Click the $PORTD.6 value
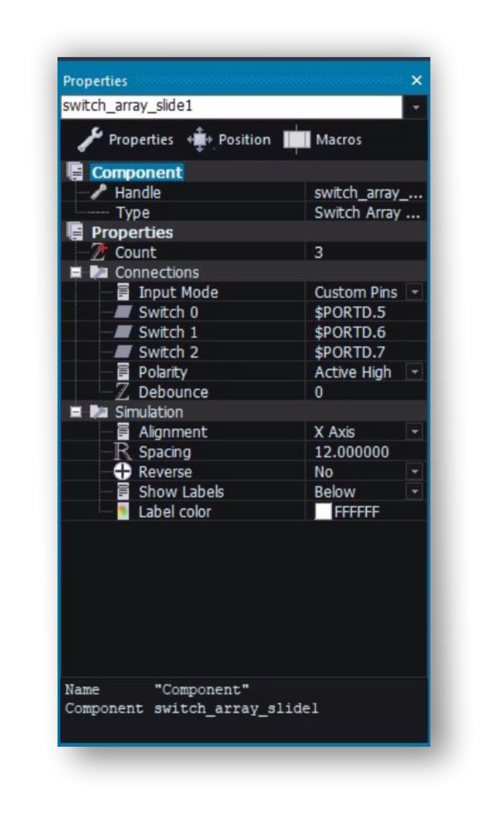504x816 pixels. tap(350, 332)
